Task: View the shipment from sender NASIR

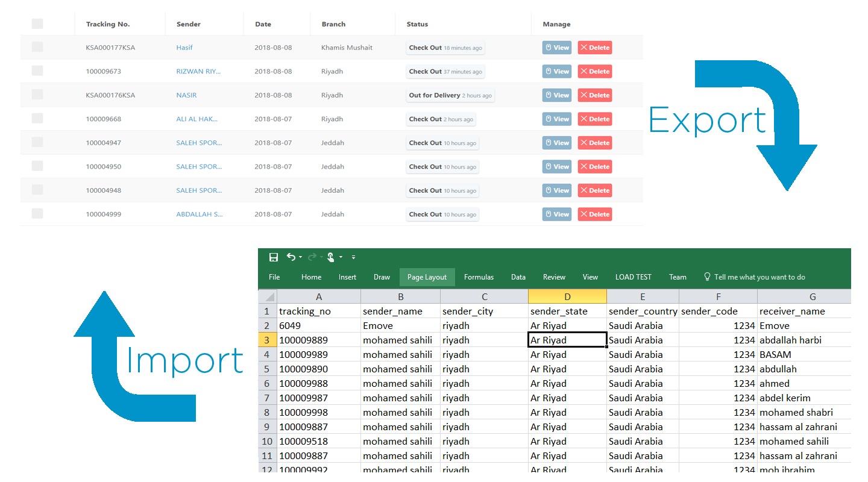Action: pos(557,95)
